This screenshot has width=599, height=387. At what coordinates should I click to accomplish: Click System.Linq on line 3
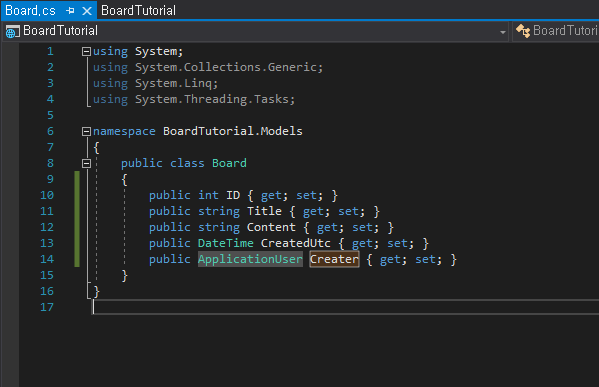[173, 83]
